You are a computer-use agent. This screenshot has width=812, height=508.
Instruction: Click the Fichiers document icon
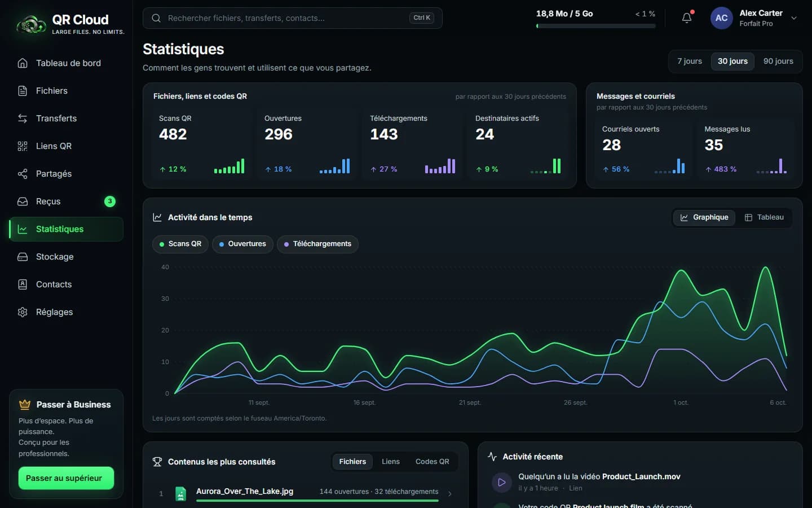click(x=23, y=91)
